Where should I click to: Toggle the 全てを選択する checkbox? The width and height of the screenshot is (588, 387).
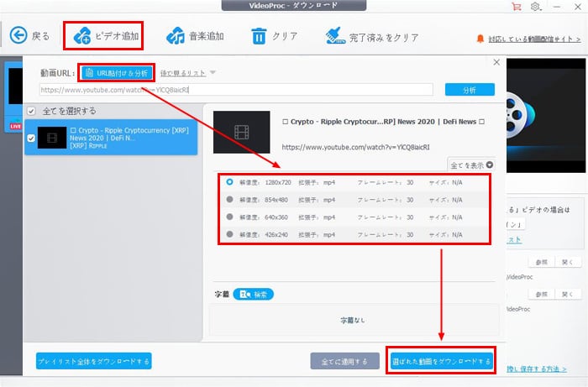[32, 110]
